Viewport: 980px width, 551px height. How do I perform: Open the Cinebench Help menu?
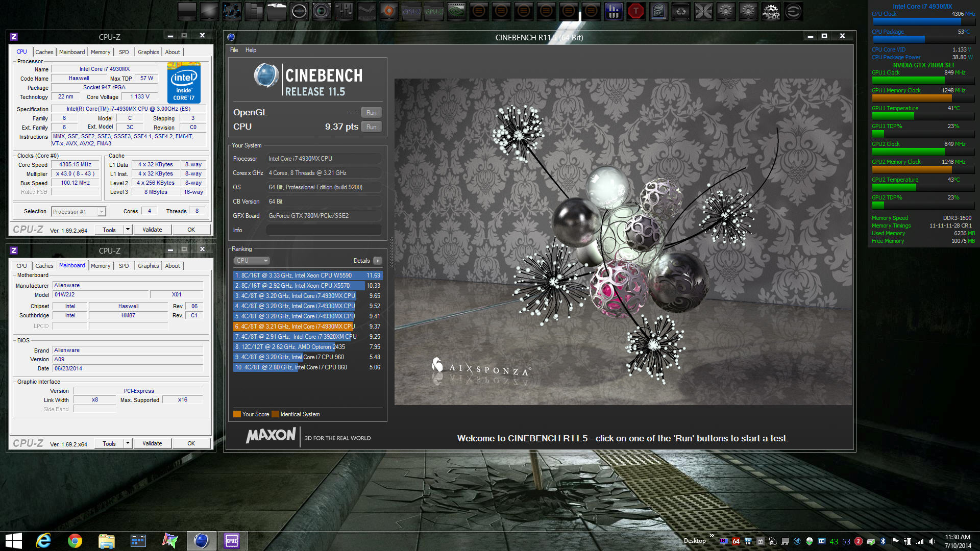(x=251, y=50)
